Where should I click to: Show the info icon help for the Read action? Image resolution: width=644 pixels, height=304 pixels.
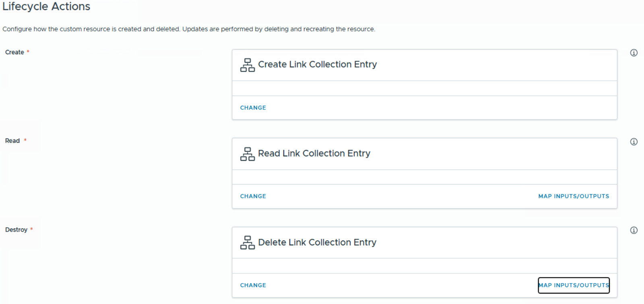coord(634,142)
